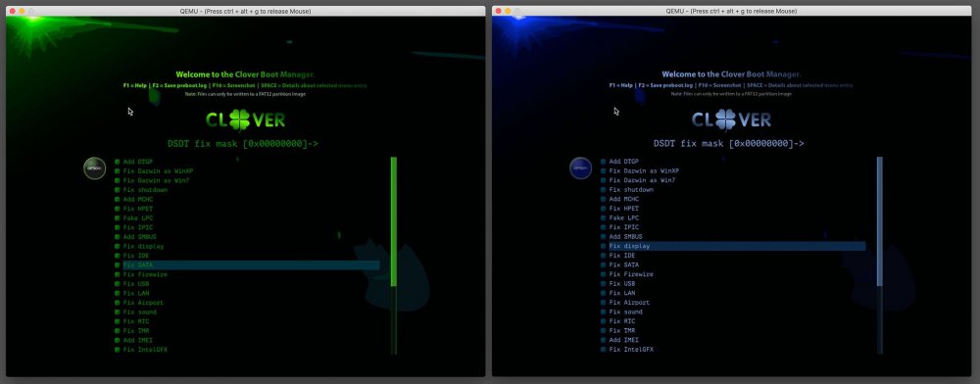Viewport: 980px width, 384px height.
Task: Enable Fix IntelGFX checkbox in blue window
Action: click(x=603, y=349)
